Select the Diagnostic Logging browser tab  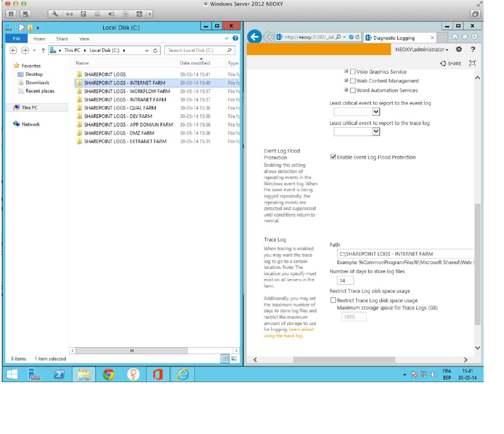point(400,38)
